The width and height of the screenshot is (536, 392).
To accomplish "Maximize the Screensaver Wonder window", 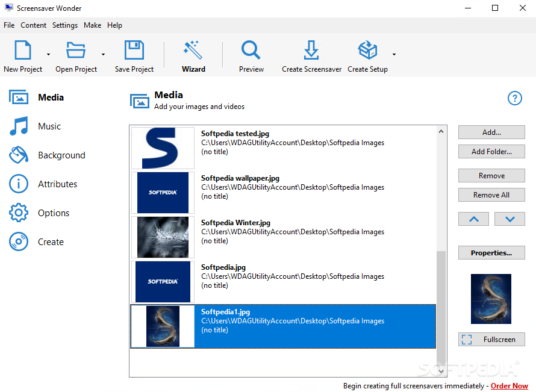I will 494,8.
